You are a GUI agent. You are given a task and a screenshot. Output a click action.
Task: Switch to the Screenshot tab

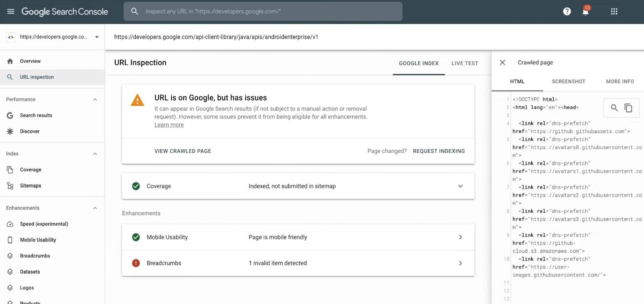point(568,82)
